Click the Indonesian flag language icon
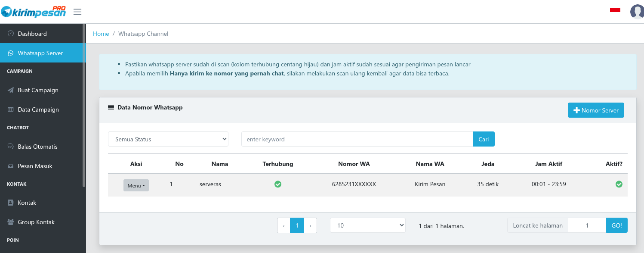Image resolution: width=644 pixels, height=253 pixels. (x=615, y=10)
